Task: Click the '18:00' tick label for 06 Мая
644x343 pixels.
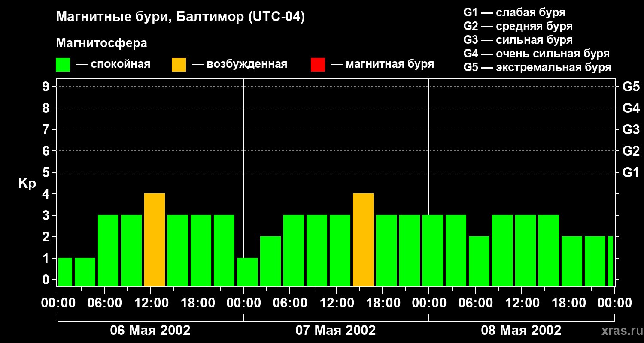Action: tap(197, 303)
